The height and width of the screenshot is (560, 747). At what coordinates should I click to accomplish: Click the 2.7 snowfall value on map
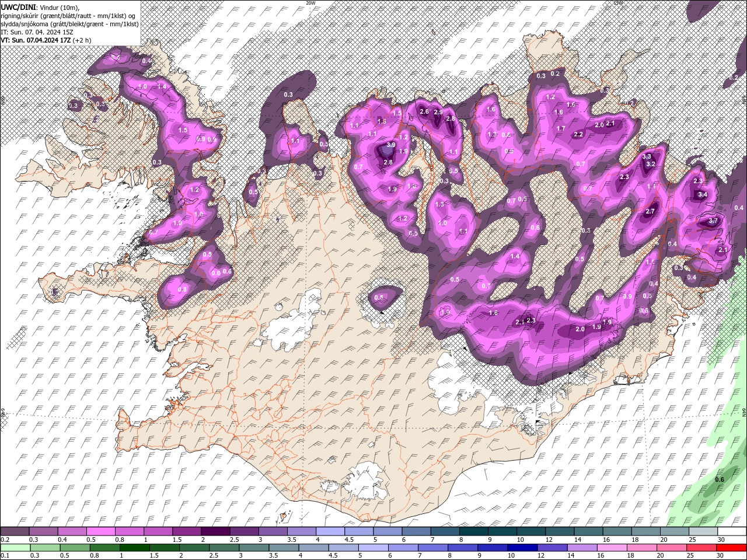pyautogui.click(x=650, y=211)
